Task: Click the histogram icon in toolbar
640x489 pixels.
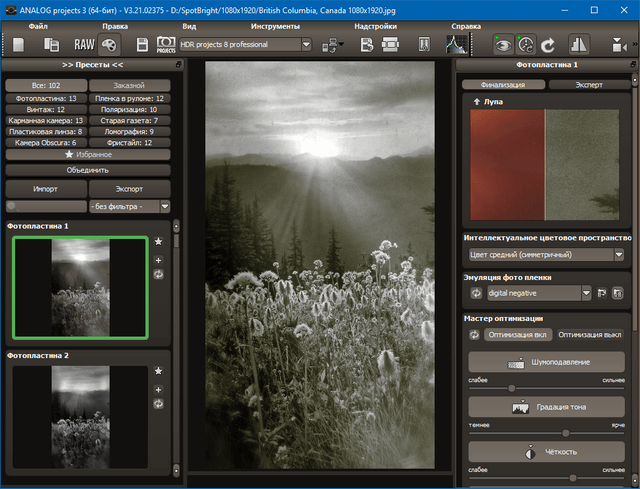Action: pos(456,44)
